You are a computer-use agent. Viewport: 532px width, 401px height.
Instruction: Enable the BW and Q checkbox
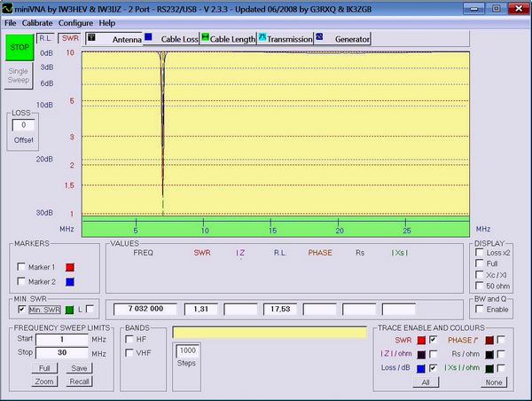pyautogui.click(x=480, y=310)
